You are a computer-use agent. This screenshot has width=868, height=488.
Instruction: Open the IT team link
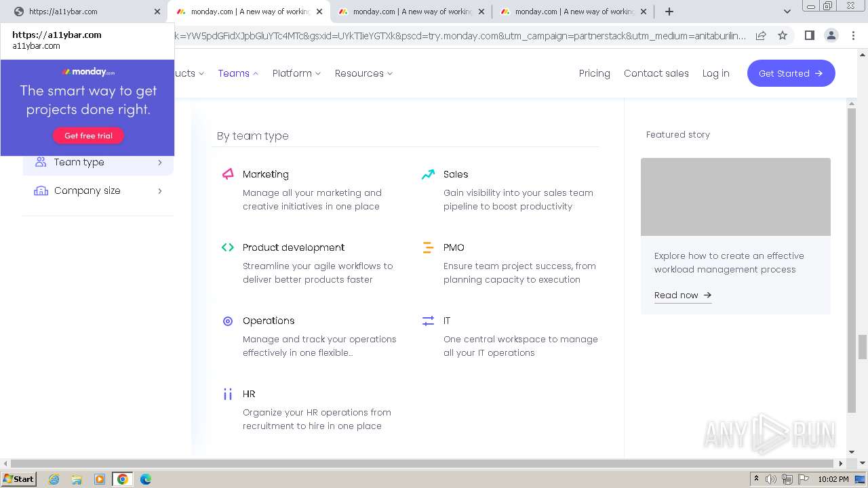click(x=447, y=321)
